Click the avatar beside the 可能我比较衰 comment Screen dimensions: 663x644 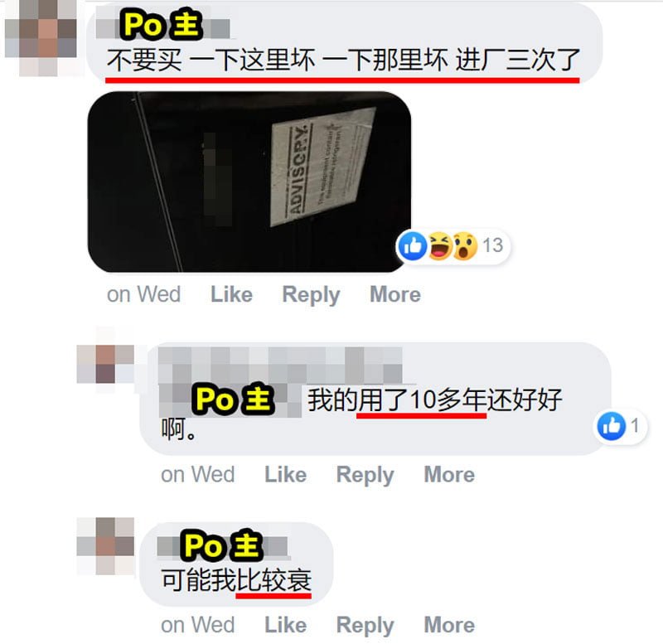coord(106,546)
